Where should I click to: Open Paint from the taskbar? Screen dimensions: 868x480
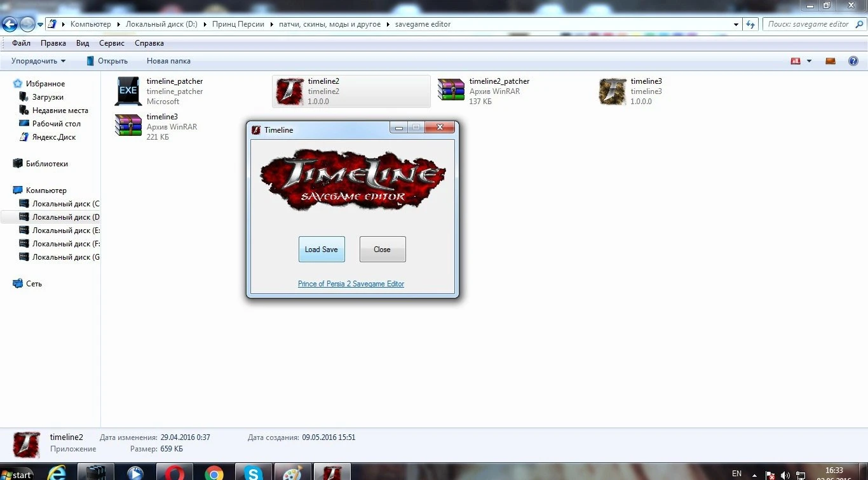point(293,472)
